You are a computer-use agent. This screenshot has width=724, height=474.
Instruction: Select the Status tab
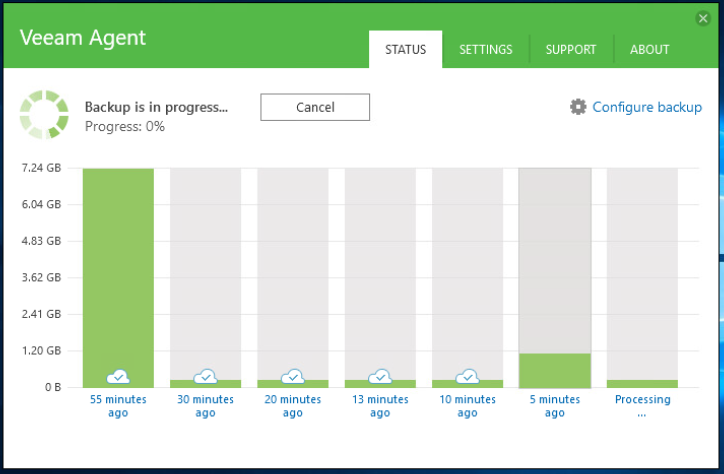tap(405, 49)
